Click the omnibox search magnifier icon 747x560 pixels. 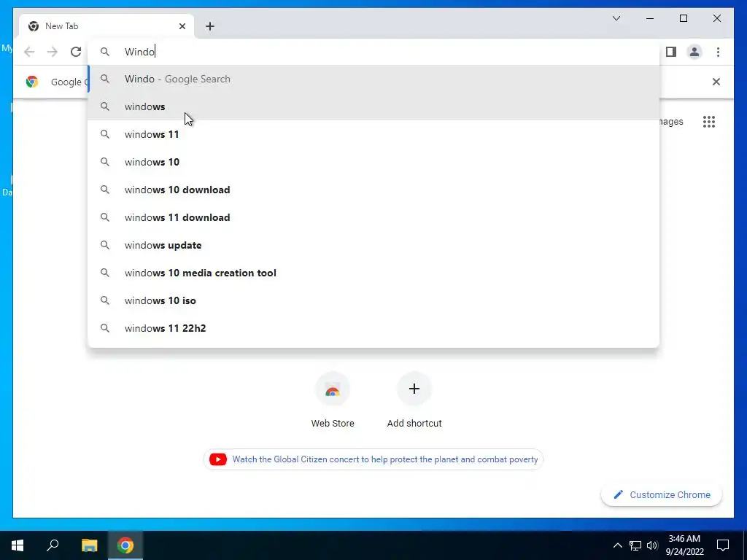point(105,52)
